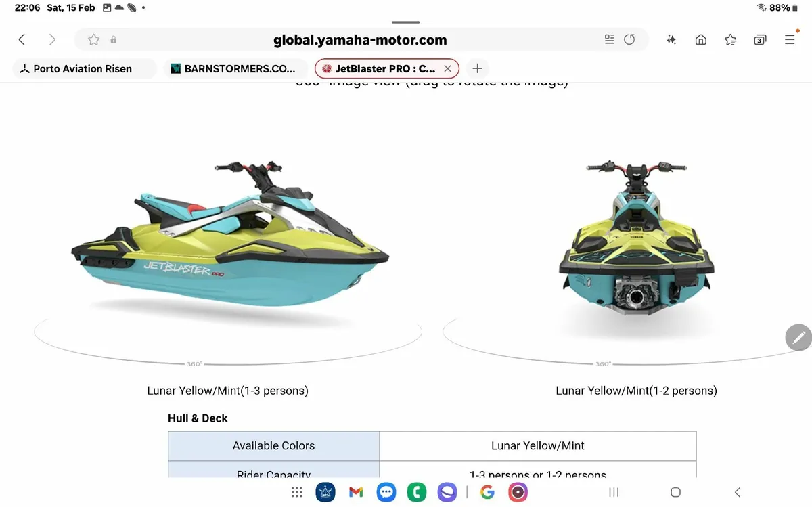812x507 pixels.
Task: Open the app drawer grid icon
Action: (x=296, y=492)
